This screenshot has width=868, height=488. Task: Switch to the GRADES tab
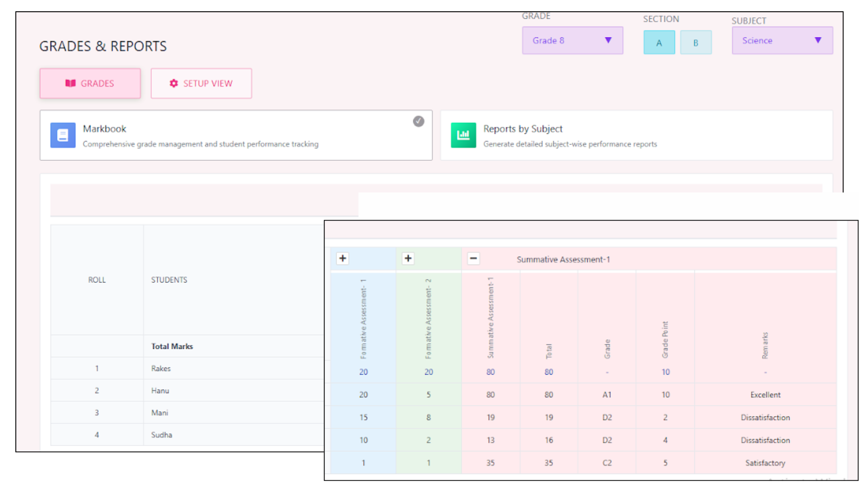90,83
